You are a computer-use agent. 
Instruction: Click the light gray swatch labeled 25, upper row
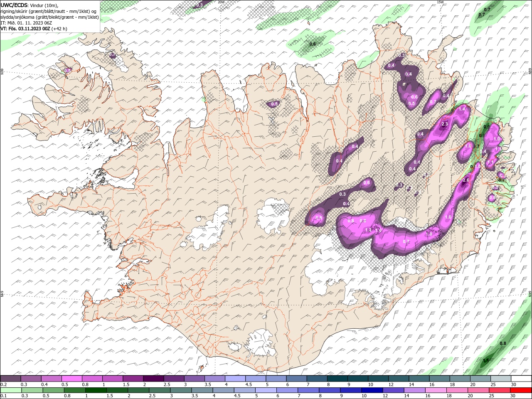[500, 379]
